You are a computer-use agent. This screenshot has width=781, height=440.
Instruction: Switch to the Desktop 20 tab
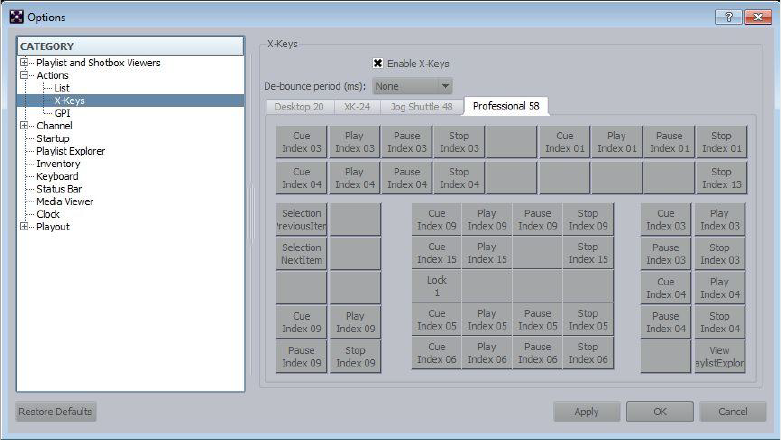click(299, 107)
